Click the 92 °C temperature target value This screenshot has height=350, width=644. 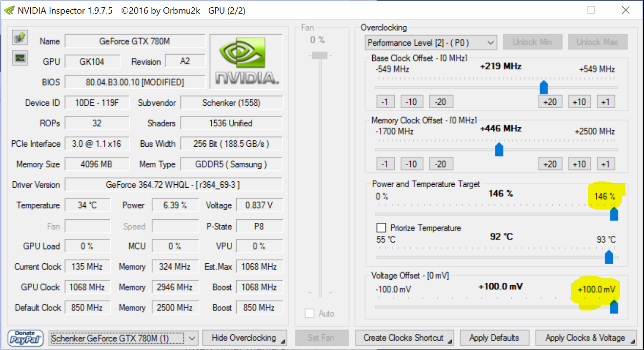[502, 236]
